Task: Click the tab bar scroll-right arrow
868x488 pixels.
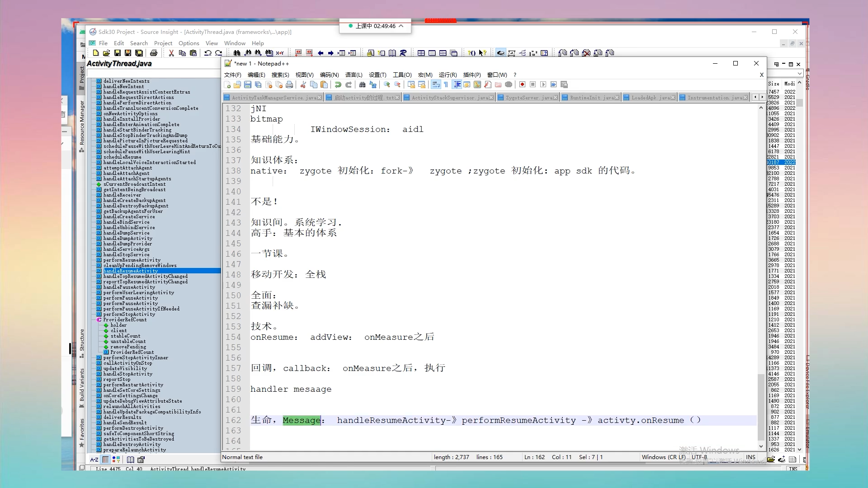Action: click(x=762, y=97)
